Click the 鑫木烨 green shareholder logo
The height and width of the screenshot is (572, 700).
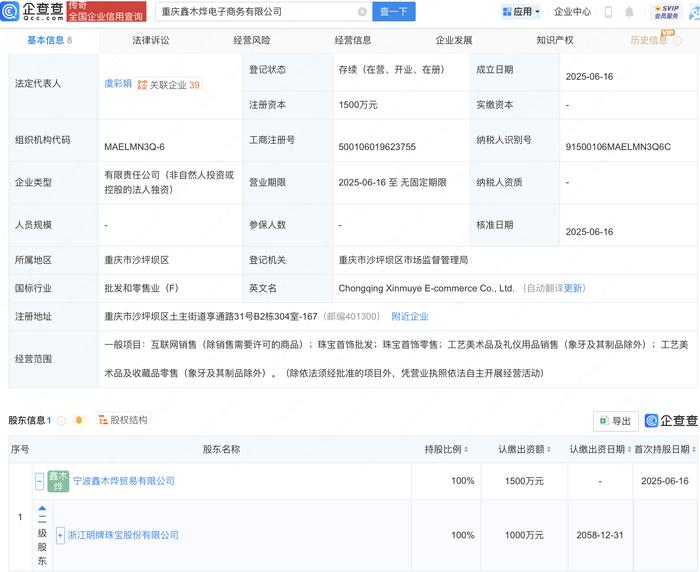(x=58, y=481)
